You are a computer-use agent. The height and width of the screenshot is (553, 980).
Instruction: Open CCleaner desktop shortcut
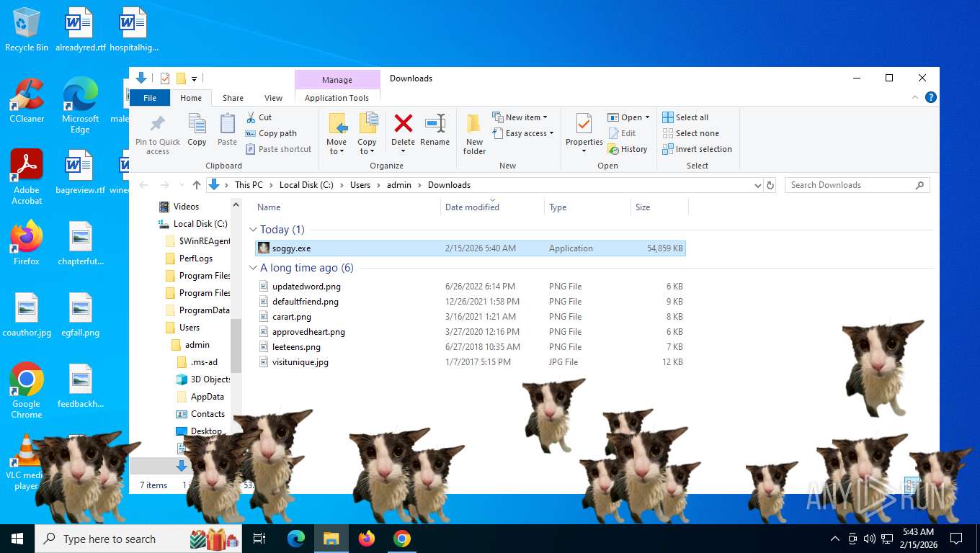coord(27,101)
